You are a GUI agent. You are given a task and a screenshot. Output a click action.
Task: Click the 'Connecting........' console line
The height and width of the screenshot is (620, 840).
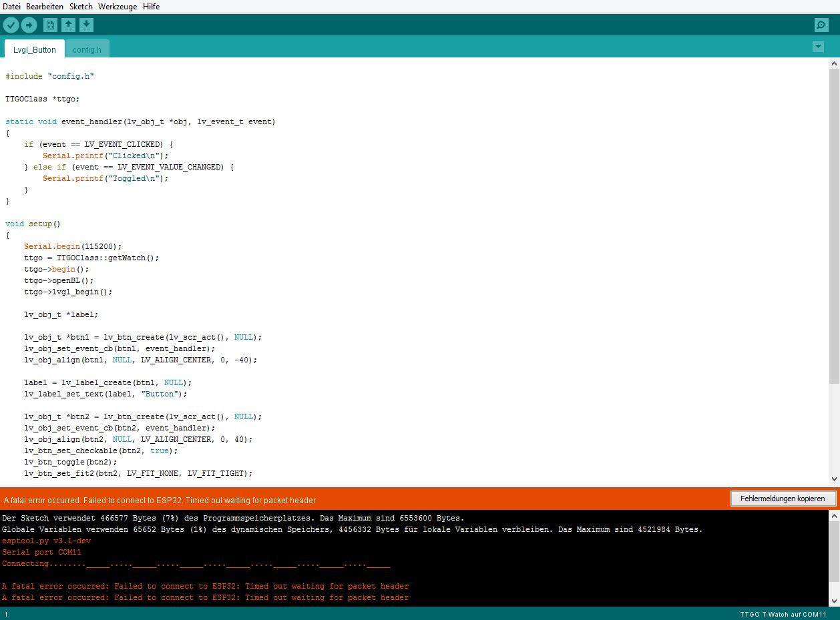(196, 563)
